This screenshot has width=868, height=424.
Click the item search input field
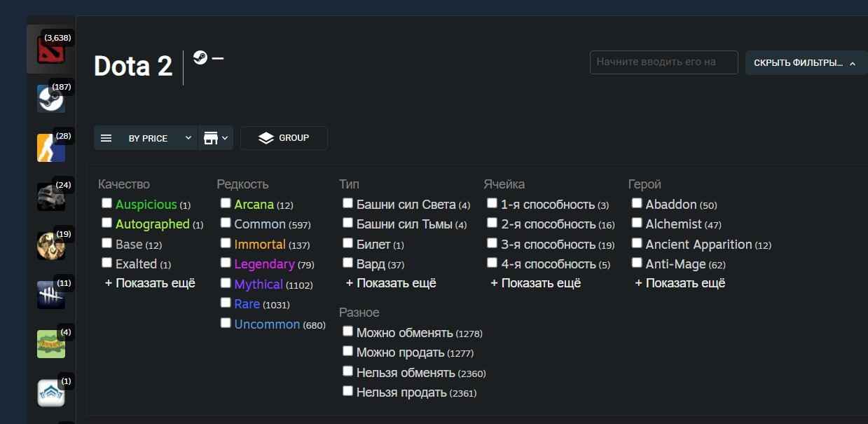(x=663, y=62)
